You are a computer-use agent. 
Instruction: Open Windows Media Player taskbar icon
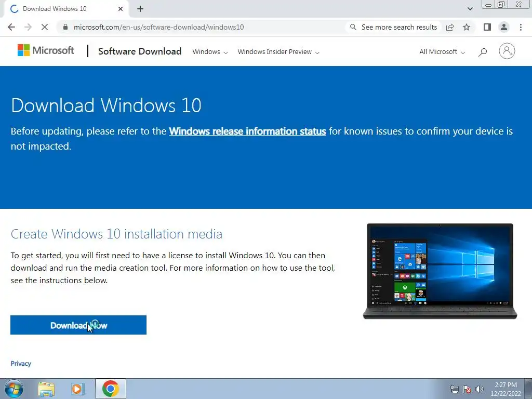point(77,389)
